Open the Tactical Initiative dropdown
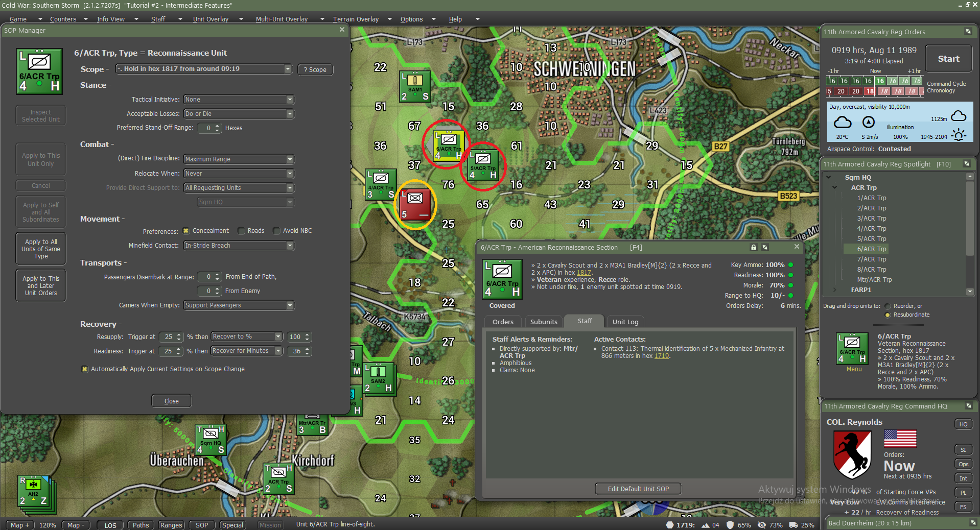This screenshot has height=530, width=980. (239, 100)
